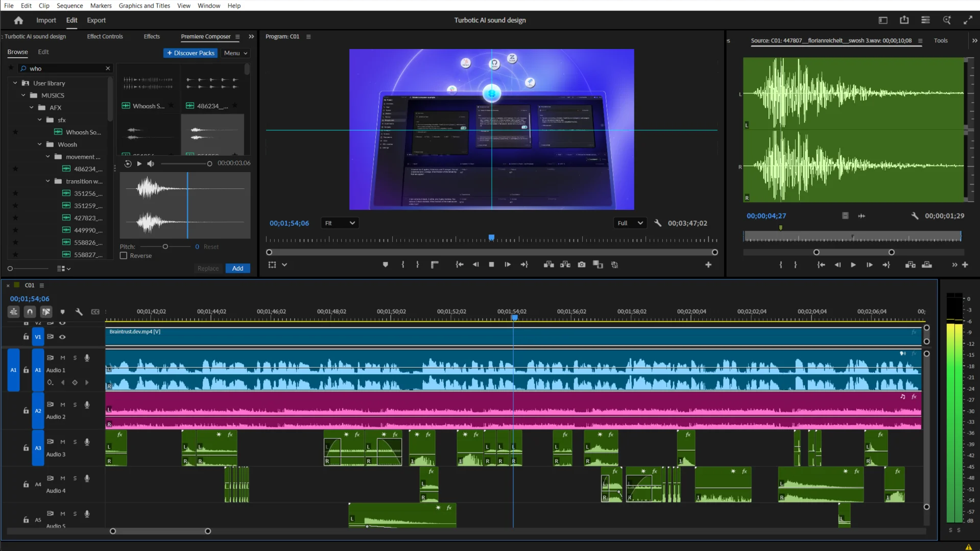The width and height of the screenshot is (980, 551).
Task: Collapse the Woosh folder
Action: click(x=40, y=145)
